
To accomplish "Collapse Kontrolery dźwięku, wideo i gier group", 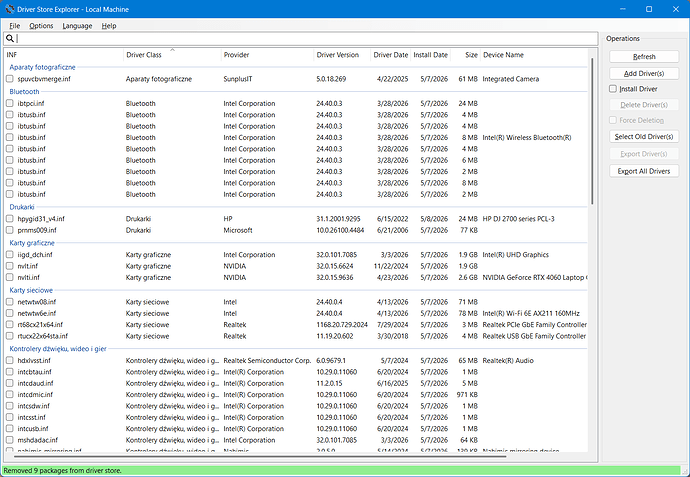I will coord(58,349).
